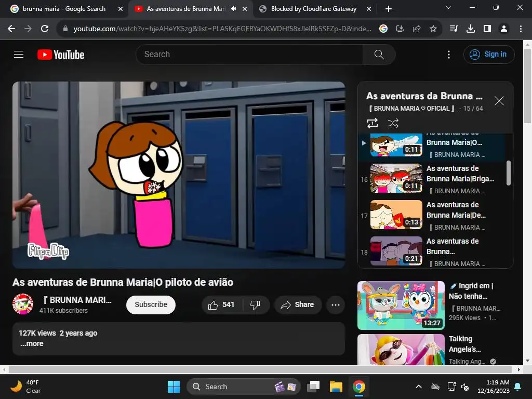Click the page scrollbar down arrow
This screenshot has height=399, width=532.
click(527, 361)
